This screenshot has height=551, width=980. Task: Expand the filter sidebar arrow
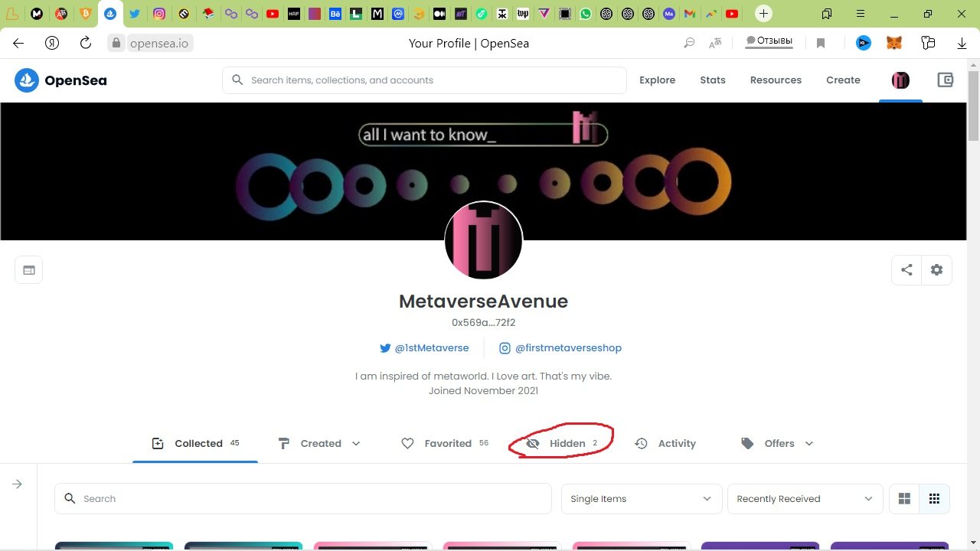(17, 484)
